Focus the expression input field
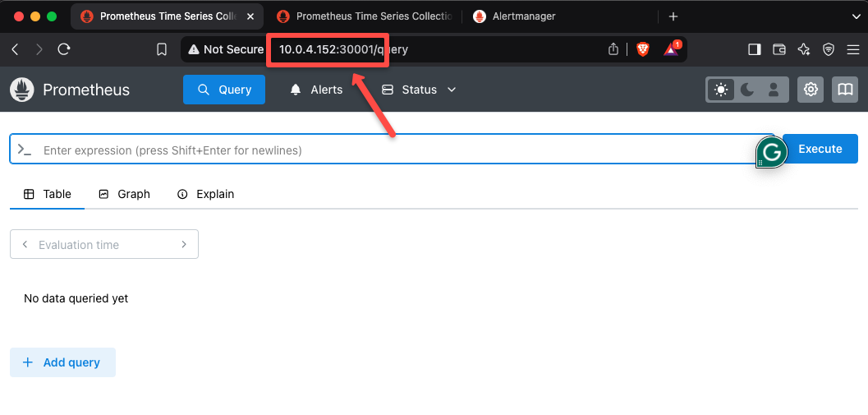This screenshot has width=868, height=415. [x=392, y=150]
